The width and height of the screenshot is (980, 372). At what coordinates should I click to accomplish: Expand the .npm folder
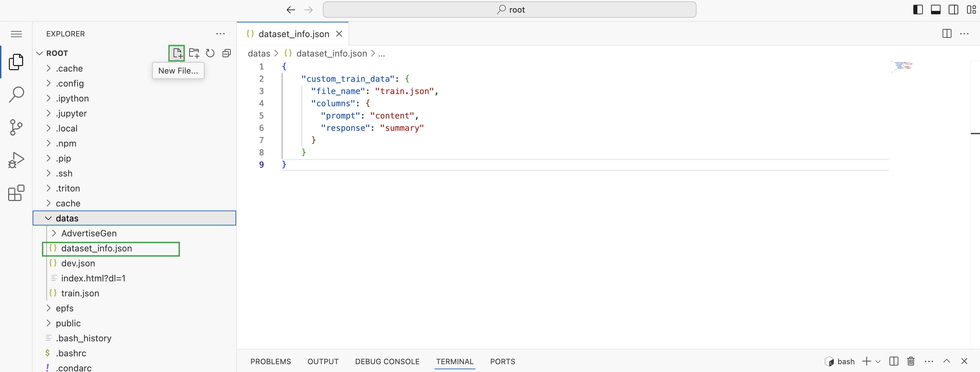(48, 143)
